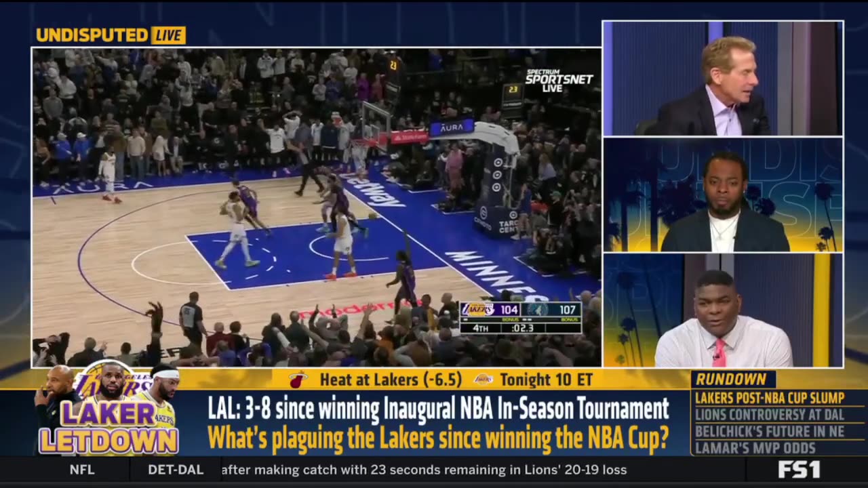
Task: Click the small Lakers logo beside 'Tonight 10 ET'
Action: pos(483,380)
